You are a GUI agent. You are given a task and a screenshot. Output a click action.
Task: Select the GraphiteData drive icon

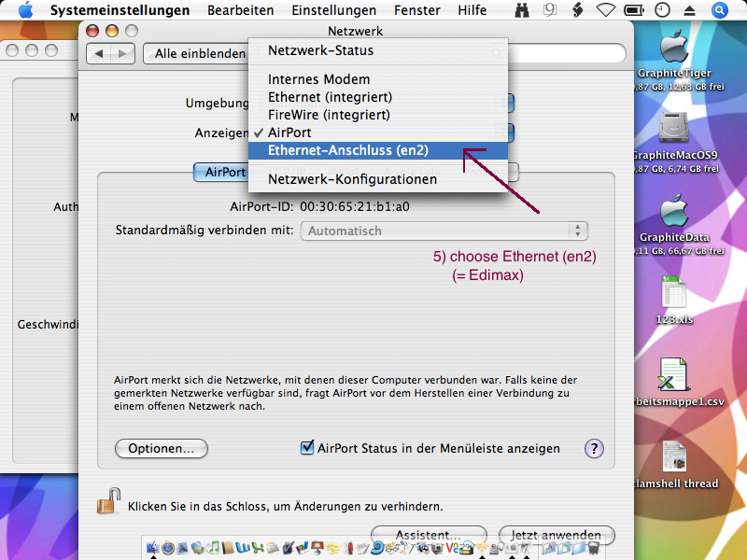[674, 217]
